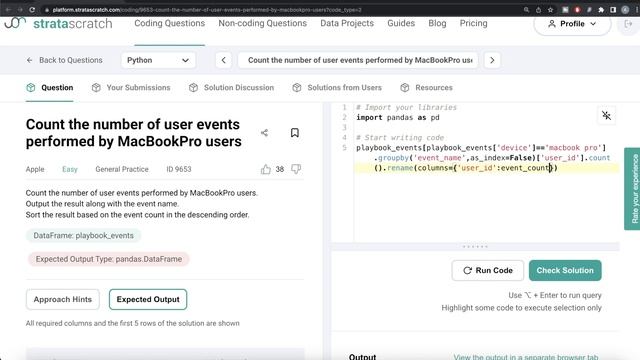
Task: Show Expected Output
Action: [x=148, y=299]
